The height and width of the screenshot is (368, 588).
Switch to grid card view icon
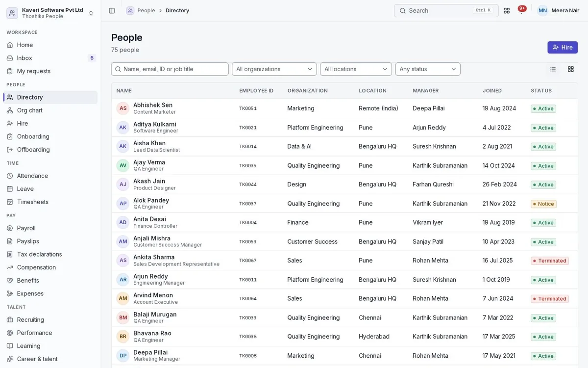[571, 69]
